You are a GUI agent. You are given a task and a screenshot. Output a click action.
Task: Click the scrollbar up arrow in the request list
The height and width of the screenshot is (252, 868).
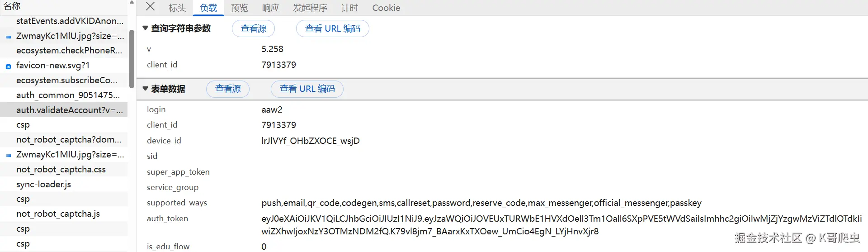click(x=132, y=3)
